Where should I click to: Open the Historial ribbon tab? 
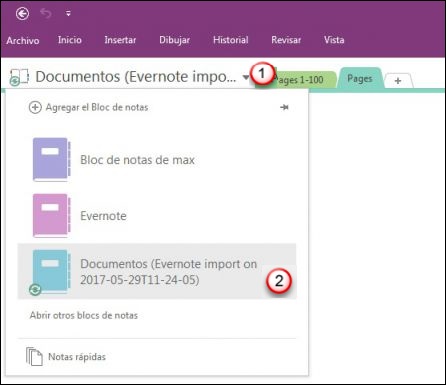pos(231,40)
